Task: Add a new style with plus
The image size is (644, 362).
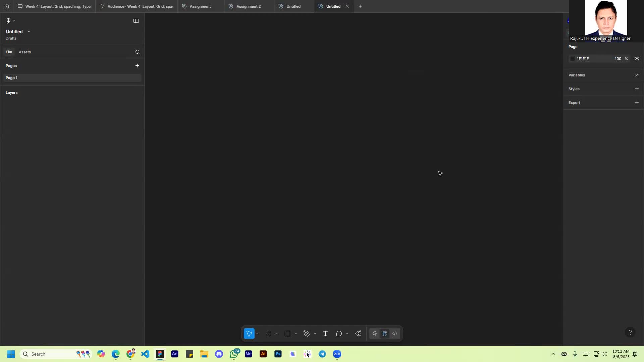Action: 637,89
